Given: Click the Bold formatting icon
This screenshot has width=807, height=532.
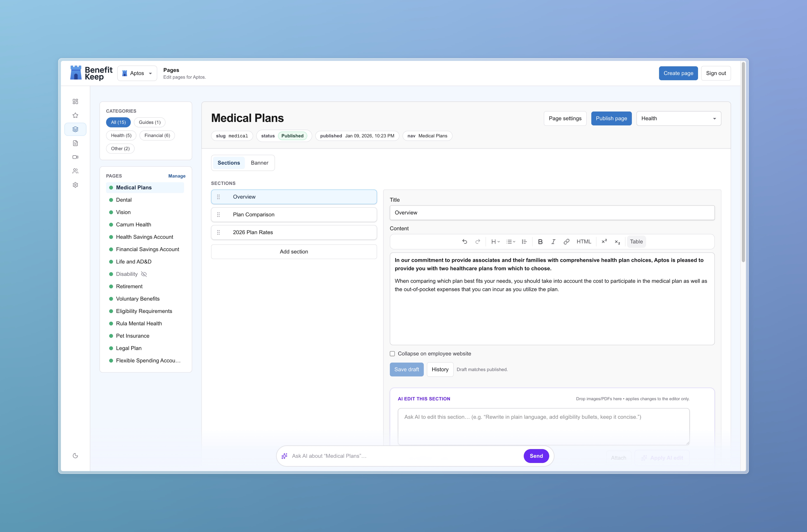Looking at the screenshot, I should pyautogui.click(x=540, y=242).
